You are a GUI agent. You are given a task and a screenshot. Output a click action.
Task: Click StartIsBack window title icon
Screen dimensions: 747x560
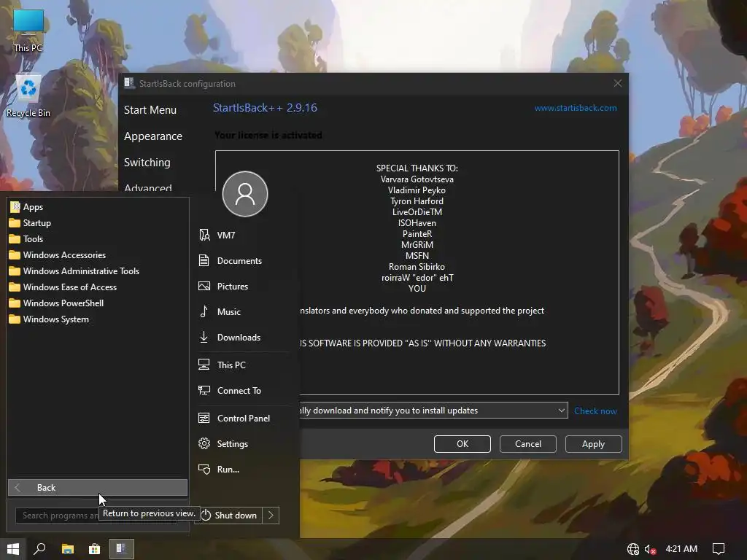coord(129,83)
